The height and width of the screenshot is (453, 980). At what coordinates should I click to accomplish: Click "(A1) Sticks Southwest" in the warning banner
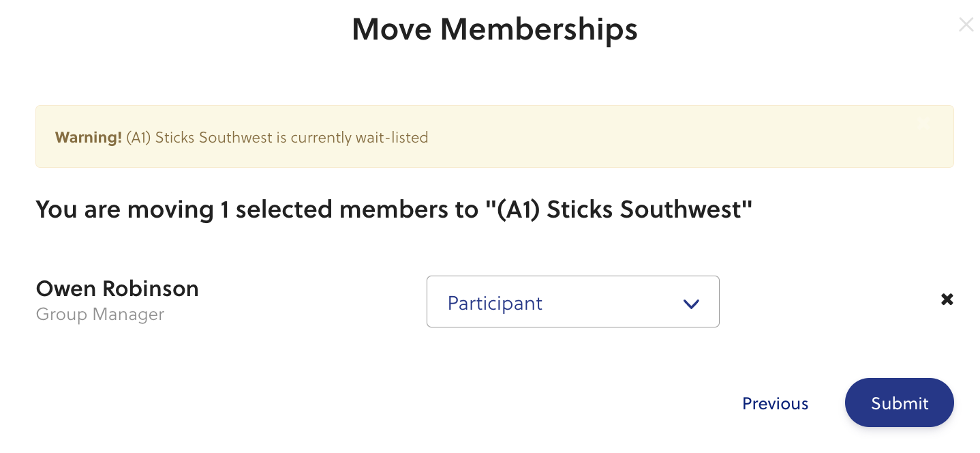[199, 137]
